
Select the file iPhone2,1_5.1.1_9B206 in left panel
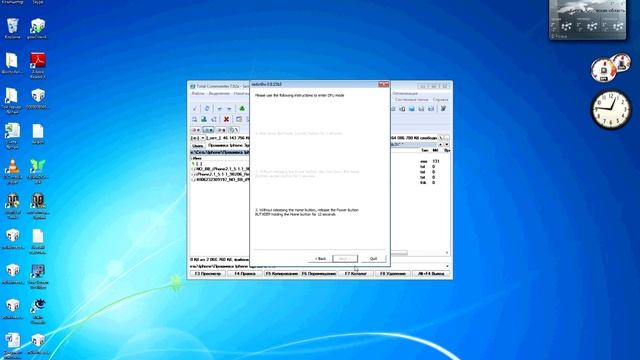pyautogui.click(x=220, y=174)
